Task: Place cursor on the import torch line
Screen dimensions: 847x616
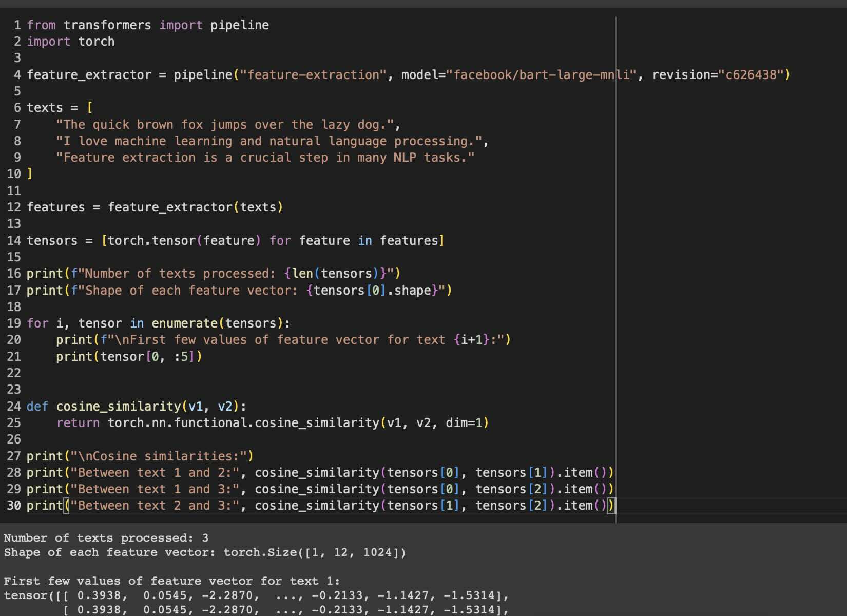Action: (x=72, y=42)
